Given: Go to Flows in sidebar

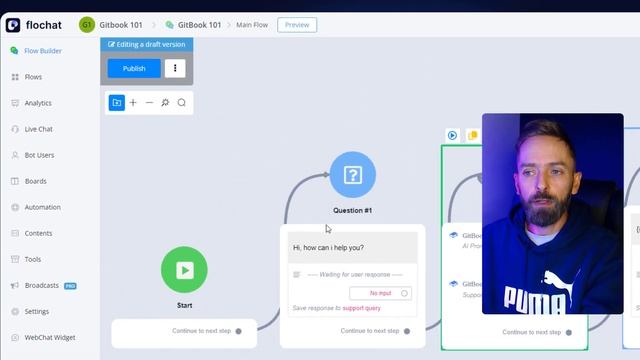Looking at the screenshot, I should [33, 77].
